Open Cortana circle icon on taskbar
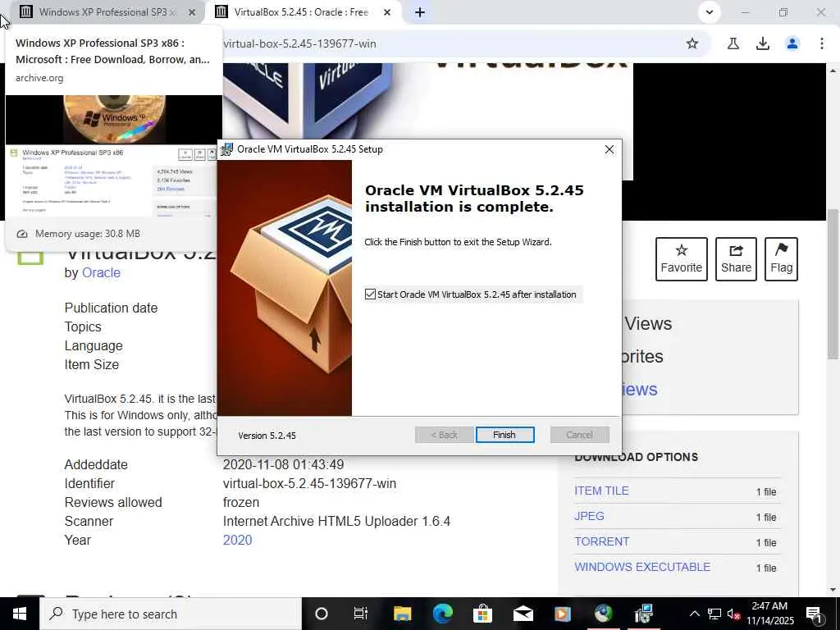 point(322,614)
